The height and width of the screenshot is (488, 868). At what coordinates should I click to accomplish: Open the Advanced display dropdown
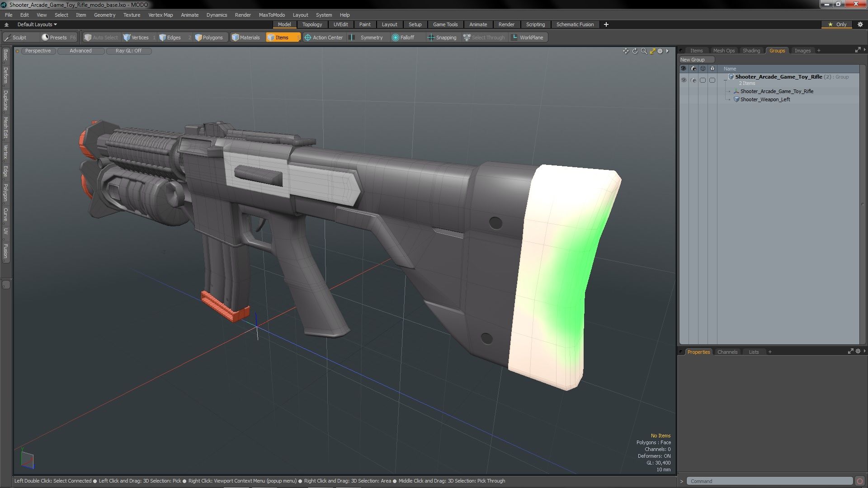80,51
